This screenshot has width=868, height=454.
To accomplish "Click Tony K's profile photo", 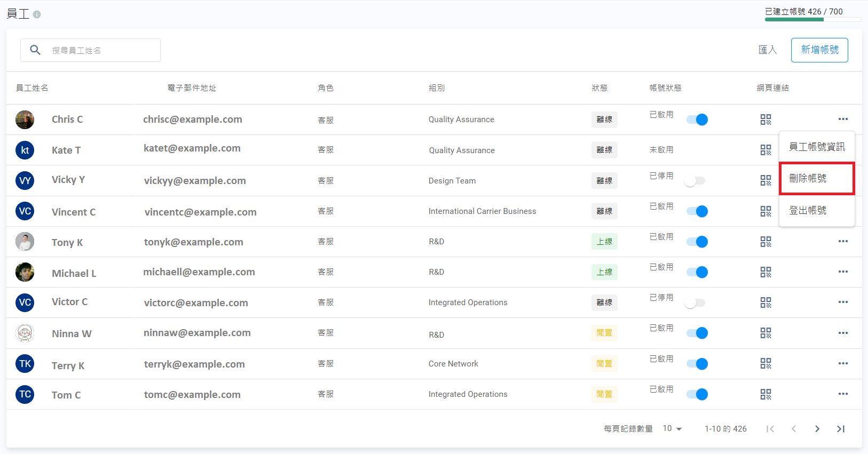I will pyautogui.click(x=25, y=242).
